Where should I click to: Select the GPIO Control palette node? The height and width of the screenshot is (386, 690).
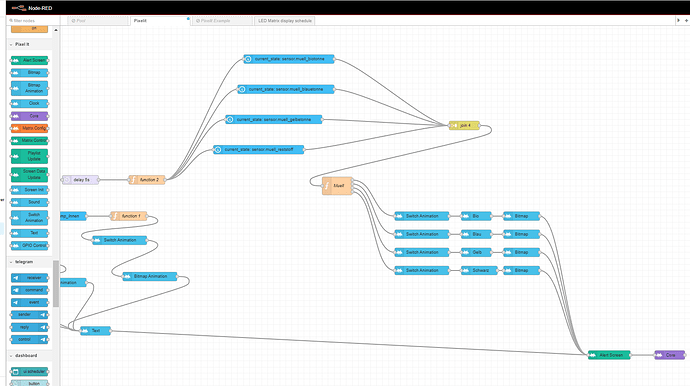29,246
